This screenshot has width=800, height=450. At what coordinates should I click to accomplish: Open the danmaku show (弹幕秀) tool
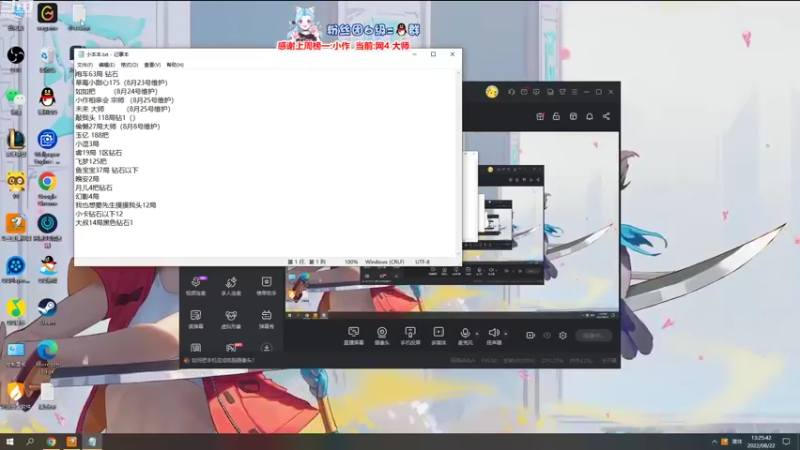click(266, 319)
